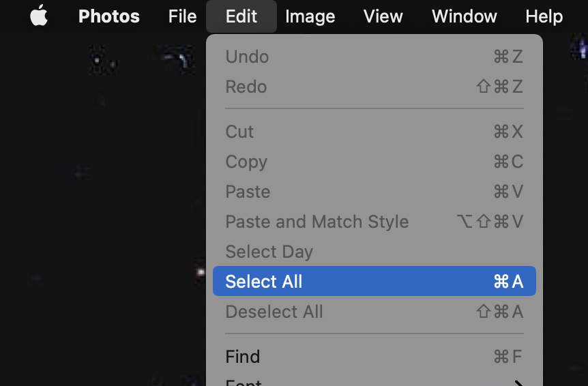Select the Cut menu item
Viewport: 588px width, 386px height.
[239, 132]
